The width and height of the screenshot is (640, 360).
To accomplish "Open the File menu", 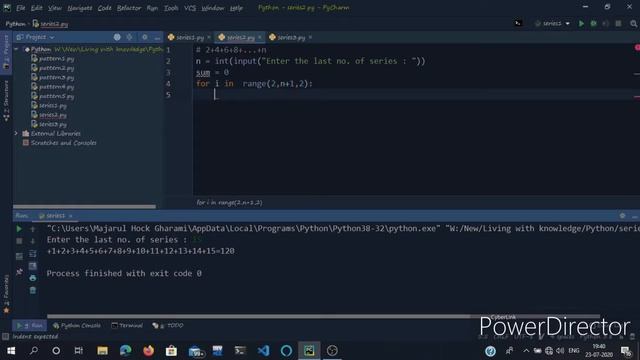I will point(20,8).
